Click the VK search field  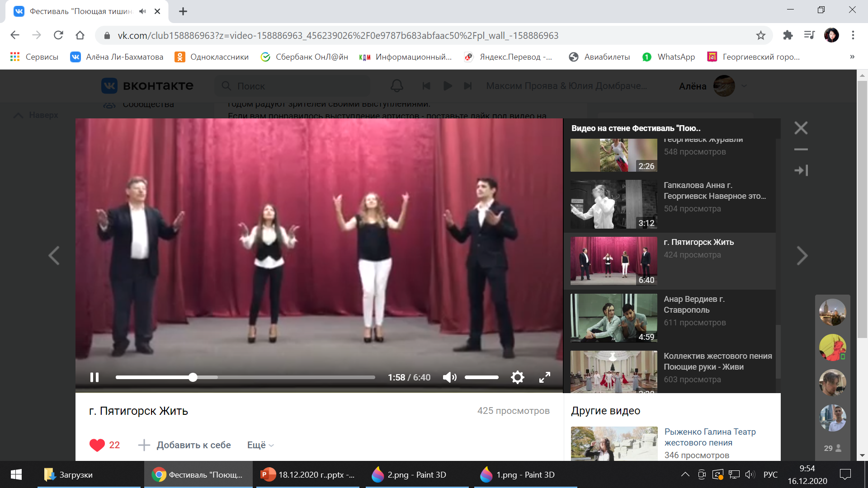[292, 86]
